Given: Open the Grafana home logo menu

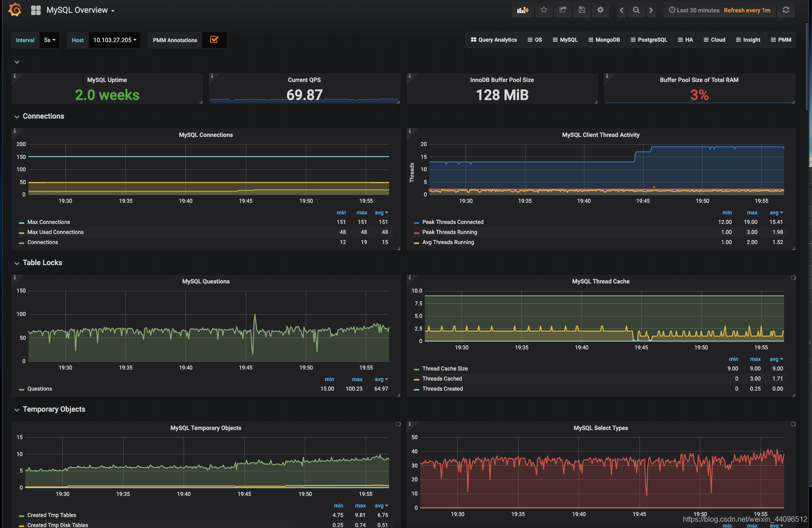Looking at the screenshot, I should click(15, 10).
